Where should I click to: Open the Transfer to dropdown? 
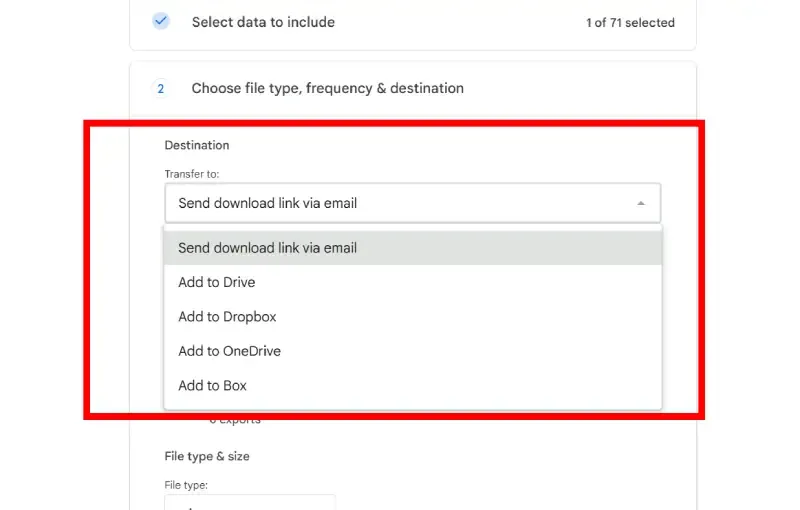[412, 203]
